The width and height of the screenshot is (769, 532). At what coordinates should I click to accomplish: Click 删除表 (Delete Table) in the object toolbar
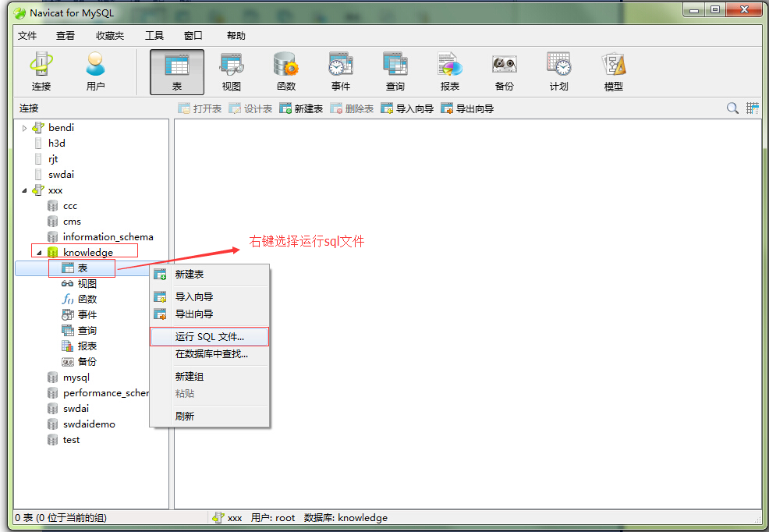352,109
